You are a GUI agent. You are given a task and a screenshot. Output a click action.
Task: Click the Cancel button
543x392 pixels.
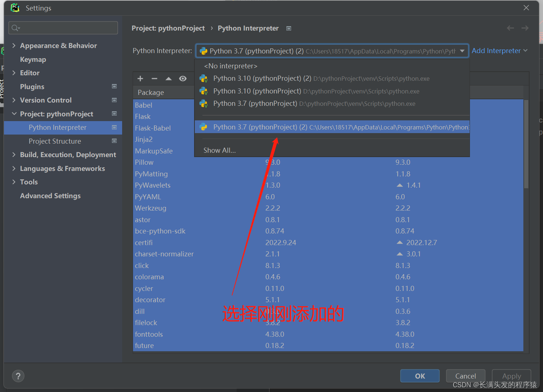coord(466,376)
